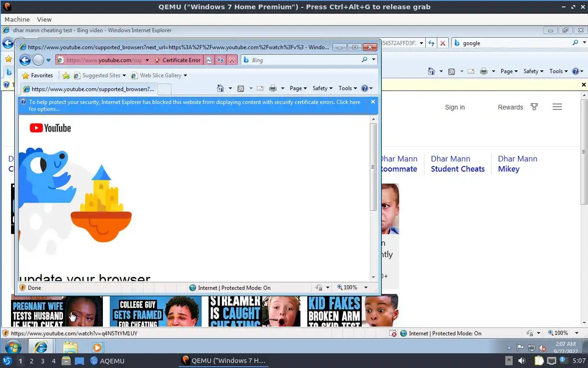
Task: Open zoom dropdown in Bing window status bar
Action: (577, 333)
